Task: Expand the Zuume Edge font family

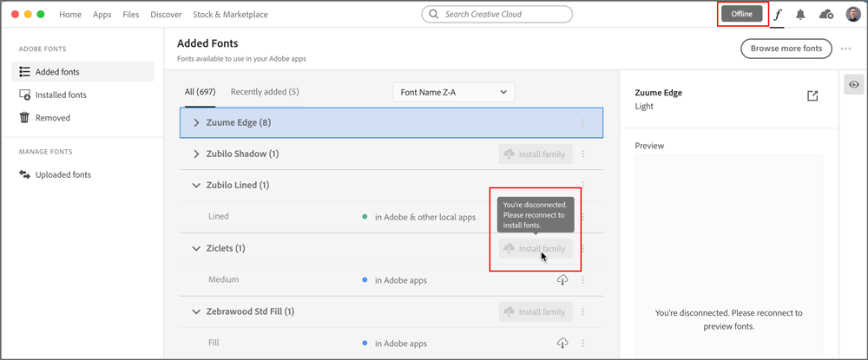Action: point(196,123)
